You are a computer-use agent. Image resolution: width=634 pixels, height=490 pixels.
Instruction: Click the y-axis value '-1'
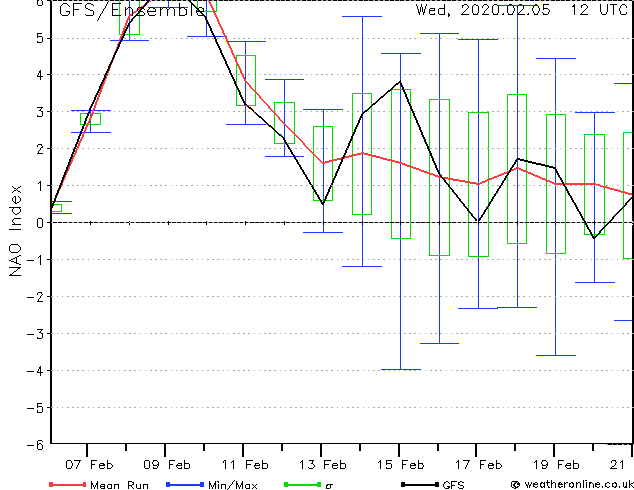(x=35, y=260)
